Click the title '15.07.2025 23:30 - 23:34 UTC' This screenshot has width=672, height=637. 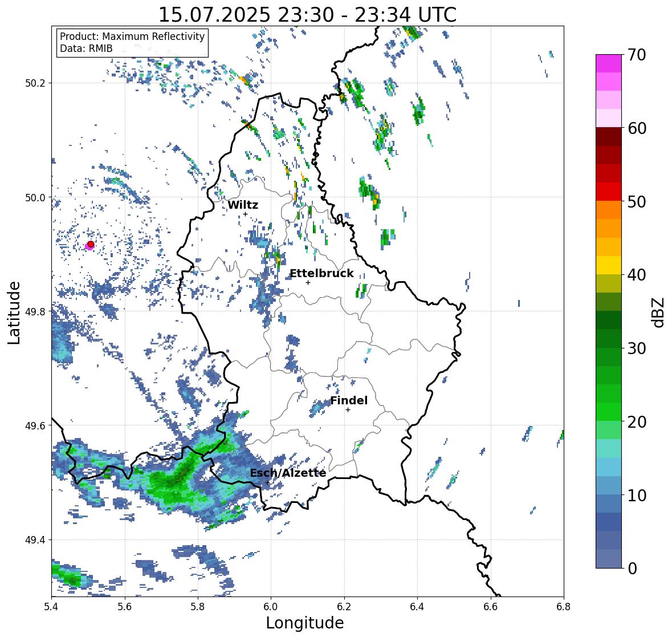tap(307, 15)
